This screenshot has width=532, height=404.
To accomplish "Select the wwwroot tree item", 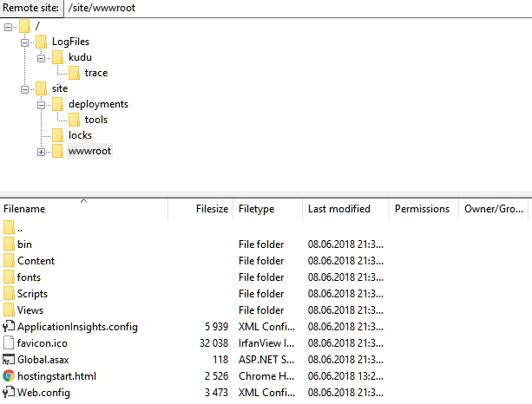I will (x=89, y=151).
